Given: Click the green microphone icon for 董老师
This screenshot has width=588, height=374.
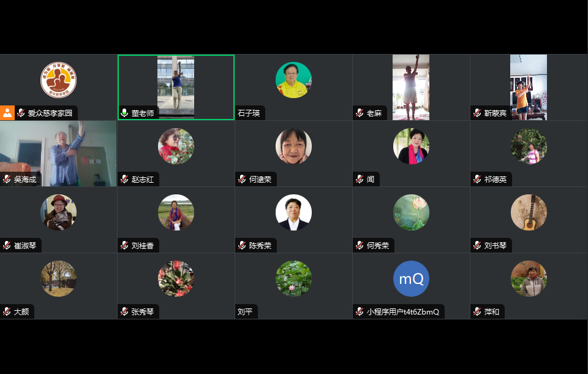Looking at the screenshot, I should point(124,113).
